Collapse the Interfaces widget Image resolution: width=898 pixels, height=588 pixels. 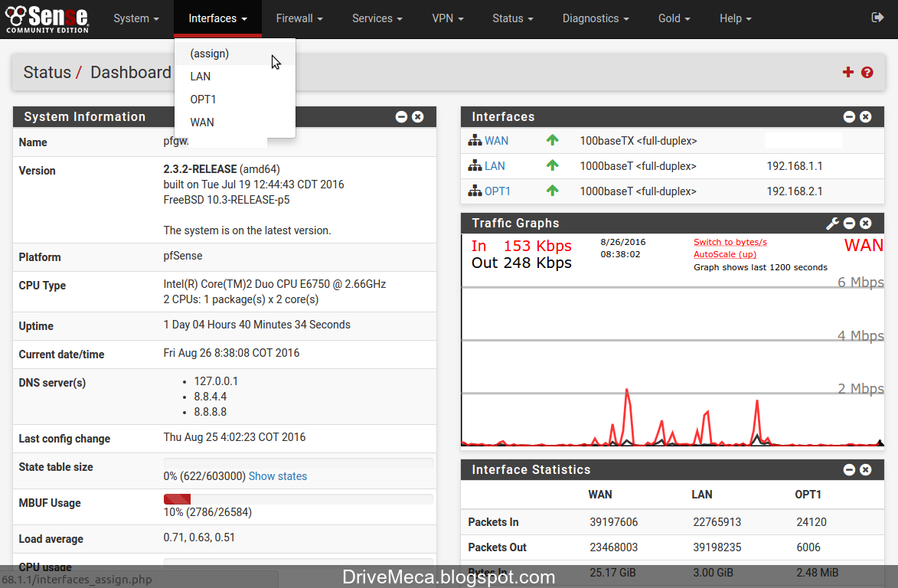pyautogui.click(x=849, y=116)
